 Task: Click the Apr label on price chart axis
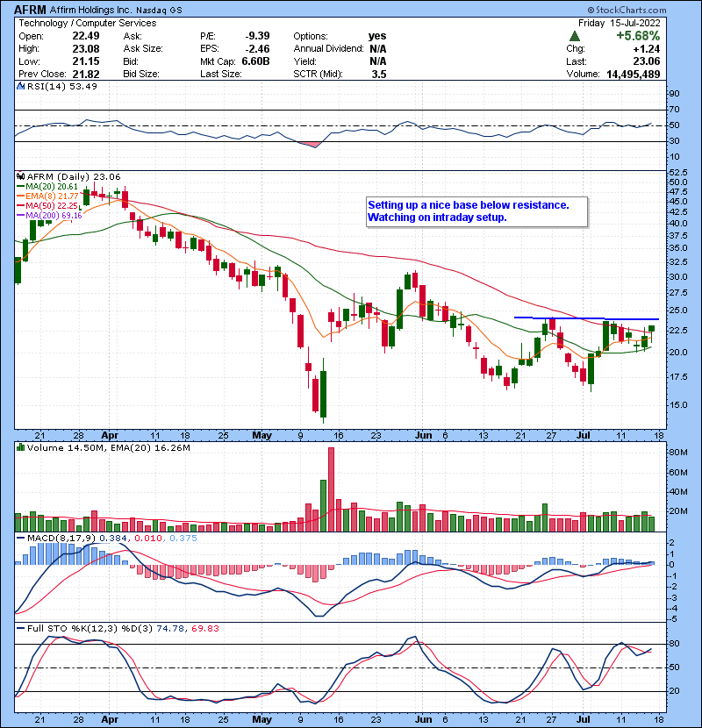[110, 436]
